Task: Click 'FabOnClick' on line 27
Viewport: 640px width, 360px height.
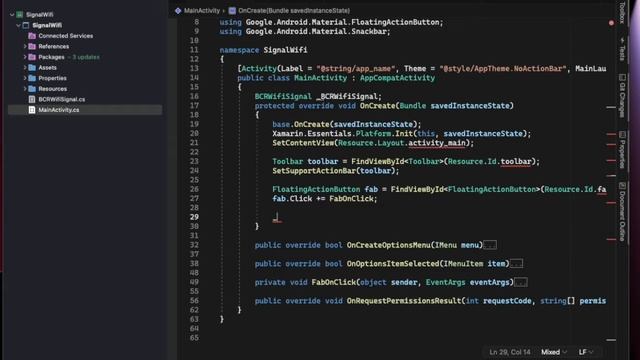Action: point(351,199)
